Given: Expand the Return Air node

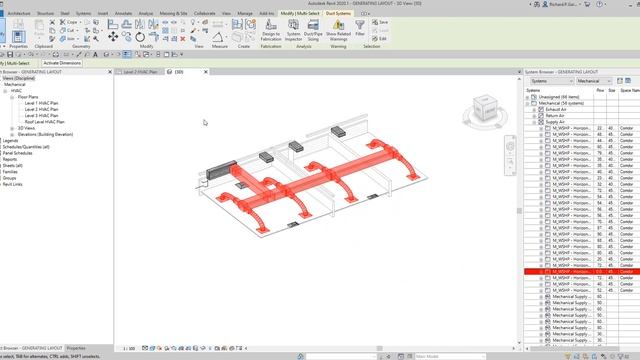Looking at the screenshot, I should (x=534, y=116).
